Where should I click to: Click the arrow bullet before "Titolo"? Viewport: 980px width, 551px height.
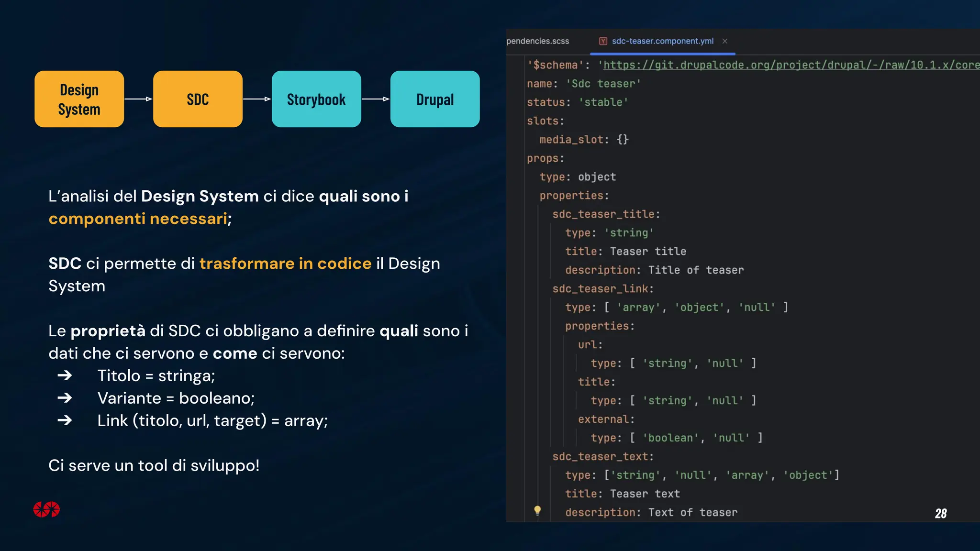click(65, 375)
